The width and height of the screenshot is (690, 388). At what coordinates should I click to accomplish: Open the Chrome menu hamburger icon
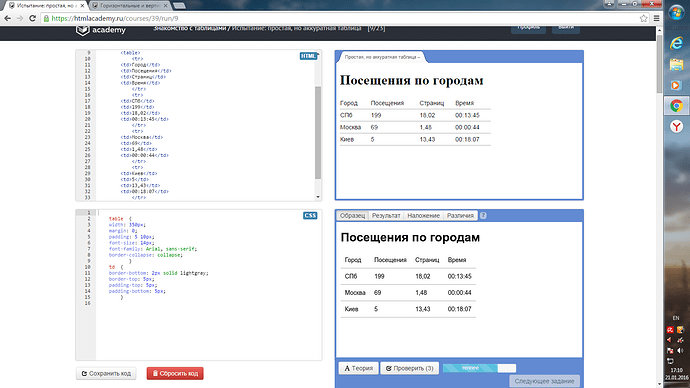(656, 18)
